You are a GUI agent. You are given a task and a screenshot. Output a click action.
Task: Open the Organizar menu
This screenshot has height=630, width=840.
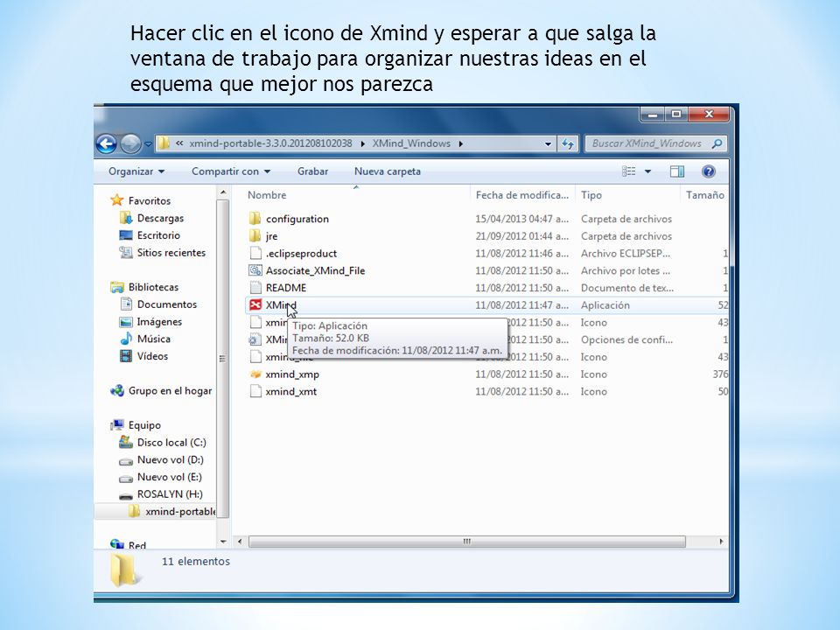(136, 171)
